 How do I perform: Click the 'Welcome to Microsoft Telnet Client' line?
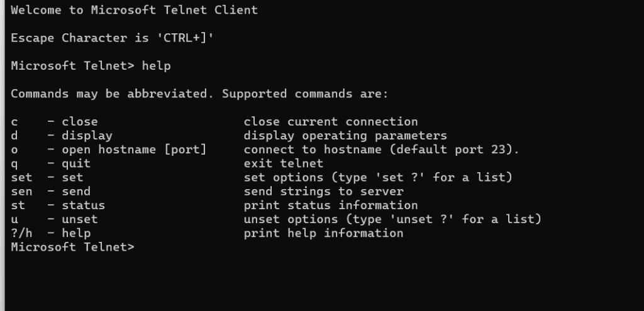click(x=135, y=10)
